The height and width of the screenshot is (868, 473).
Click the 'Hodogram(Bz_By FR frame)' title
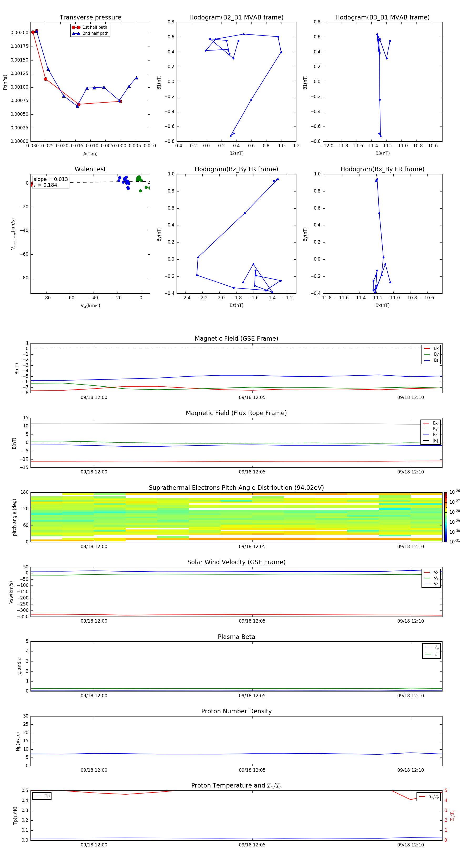236,169
